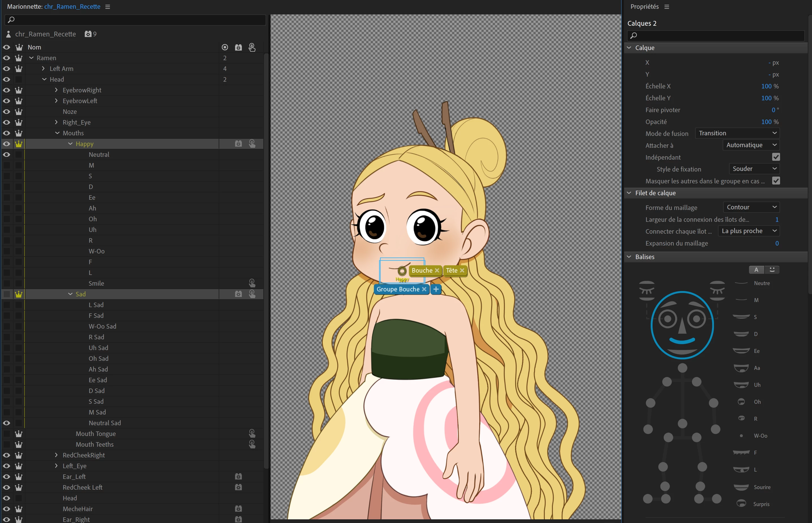Open the Marionnette panel menu icon
The height and width of the screenshot is (523, 812).
pos(108,7)
